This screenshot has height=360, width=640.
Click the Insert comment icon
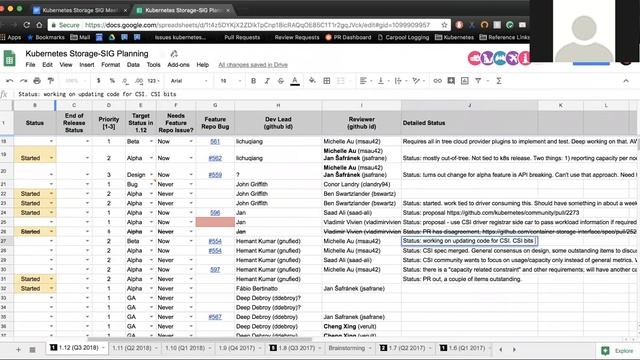click(451, 81)
